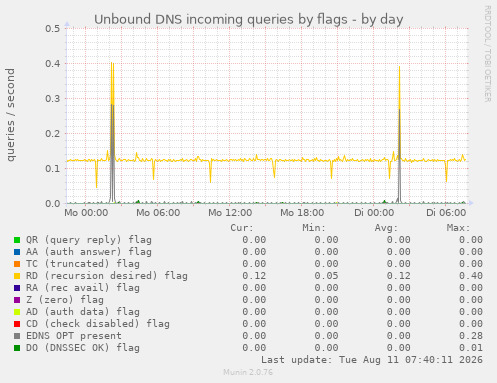Click the 0.3 y-axis value
Viewport: 497px width, 383px height.
(x=53, y=99)
